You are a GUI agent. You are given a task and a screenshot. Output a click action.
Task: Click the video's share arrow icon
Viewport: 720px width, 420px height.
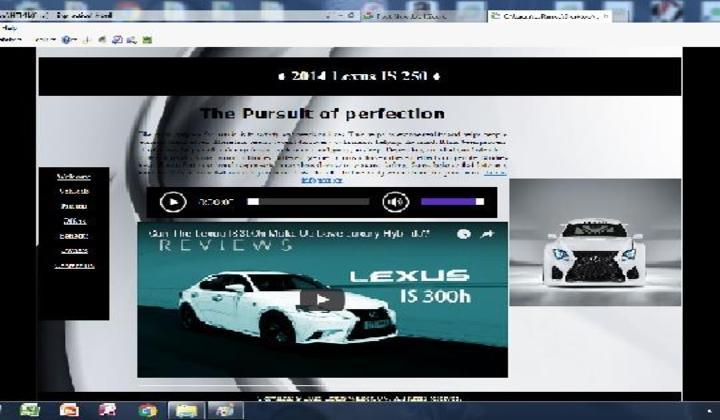[x=487, y=234]
